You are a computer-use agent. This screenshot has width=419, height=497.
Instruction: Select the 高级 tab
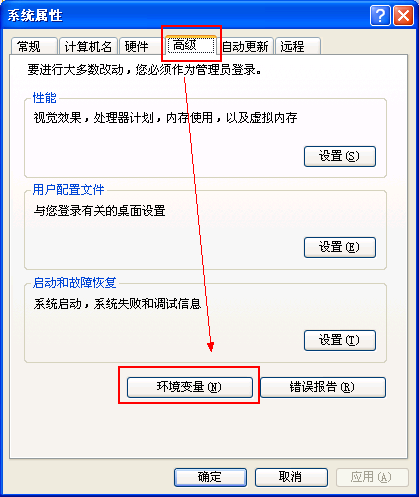tap(191, 45)
